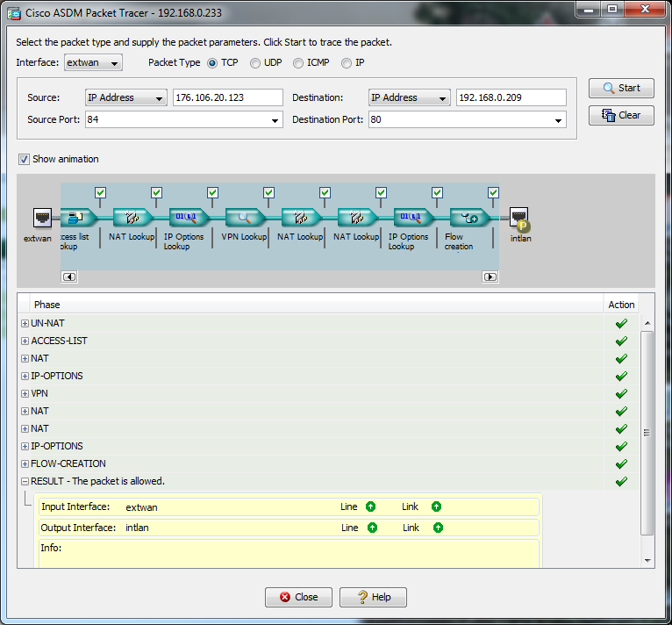The image size is (672, 625).
Task: Select the IP packet type
Action: [x=347, y=63]
